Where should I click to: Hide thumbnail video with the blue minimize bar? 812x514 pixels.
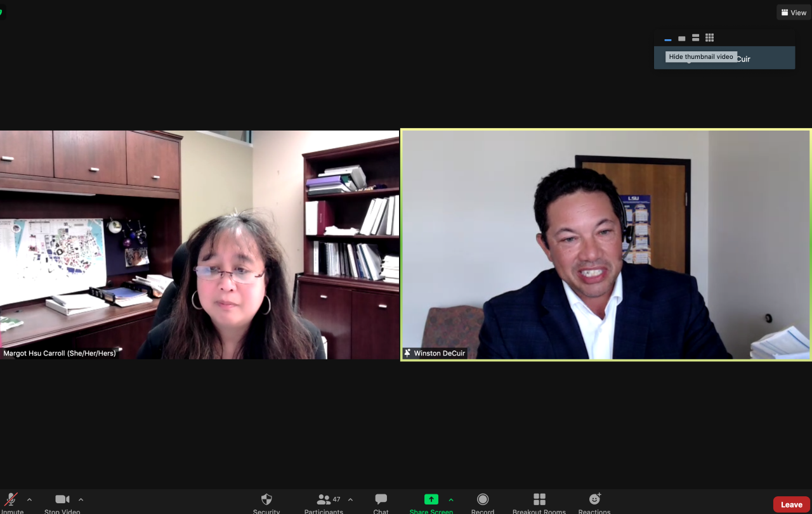pyautogui.click(x=668, y=39)
